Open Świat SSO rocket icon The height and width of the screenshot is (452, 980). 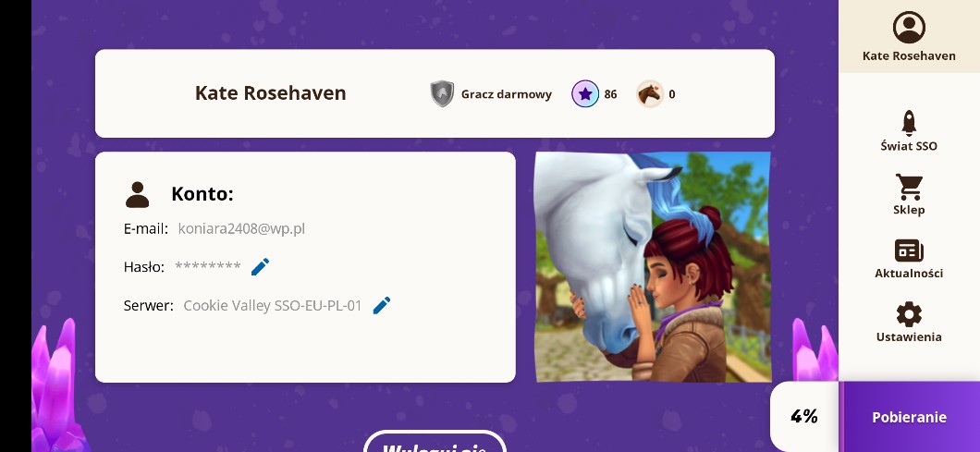pyautogui.click(x=909, y=123)
